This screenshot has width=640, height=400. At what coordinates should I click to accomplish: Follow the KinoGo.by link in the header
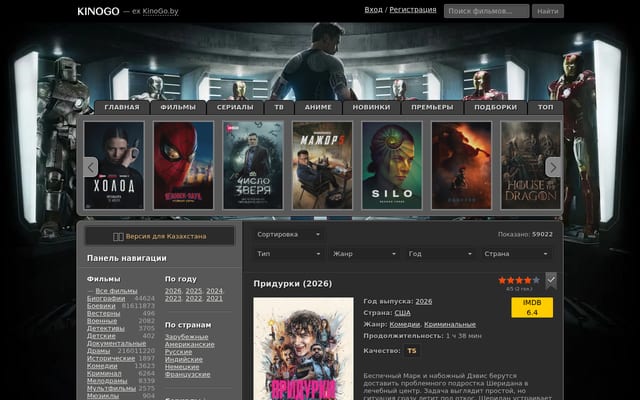coord(160,11)
